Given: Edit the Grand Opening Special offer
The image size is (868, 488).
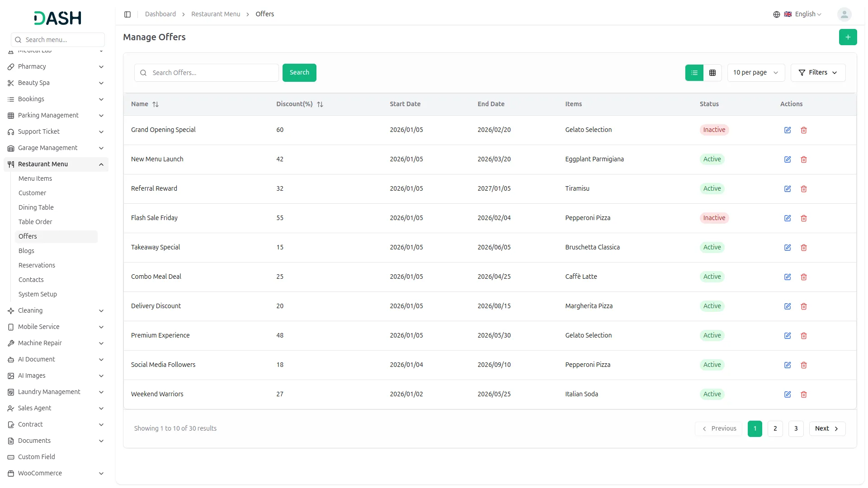Looking at the screenshot, I should point(787,130).
